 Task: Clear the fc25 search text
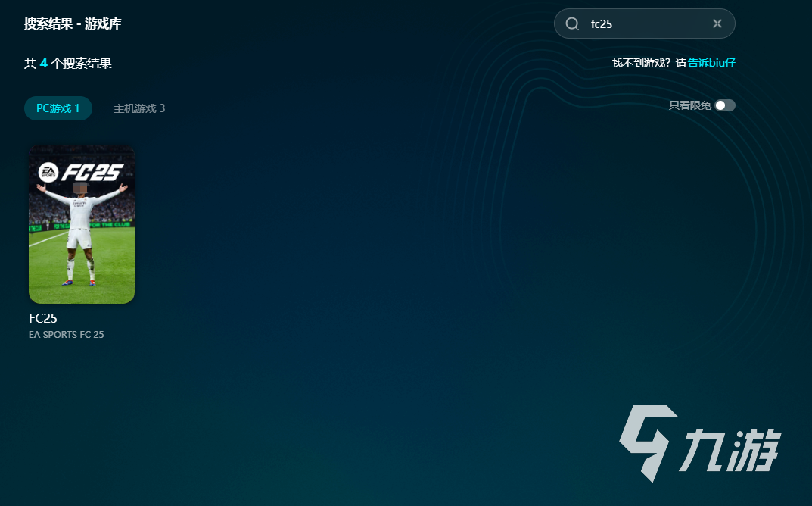pos(717,23)
